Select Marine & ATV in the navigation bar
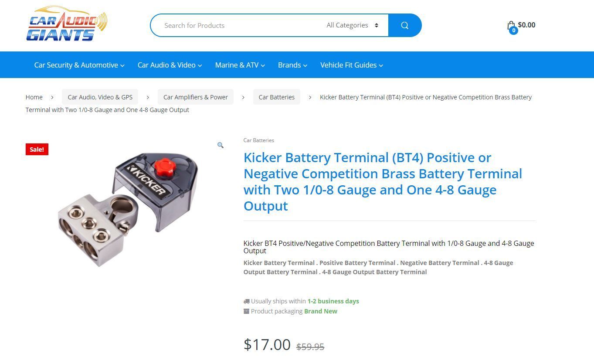The width and height of the screenshot is (594, 364). (237, 65)
